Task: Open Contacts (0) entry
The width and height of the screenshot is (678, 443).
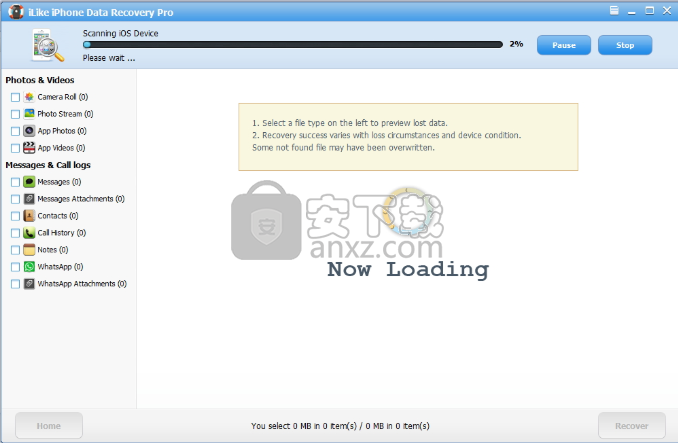Action: [x=58, y=216]
